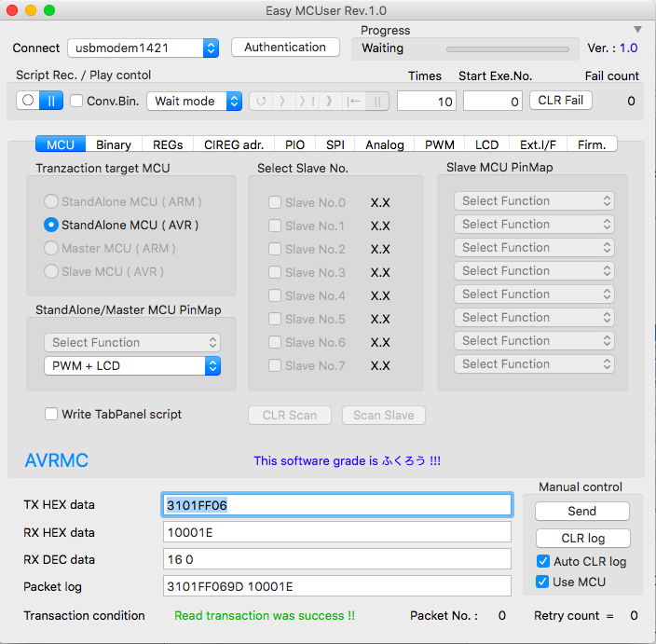Open last Slave PinMap Select Function dropdown
This screenshot has width=656, height=644.
click(x=534, y=364)
